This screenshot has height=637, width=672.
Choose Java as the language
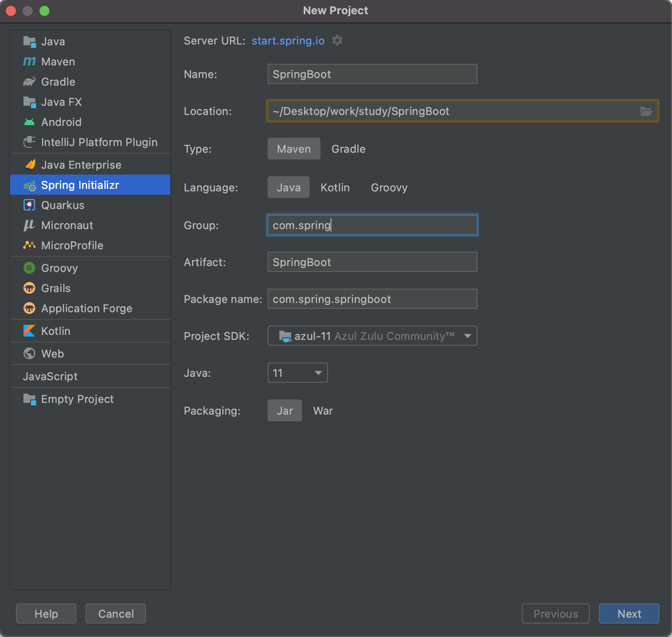tap(289, 187)
